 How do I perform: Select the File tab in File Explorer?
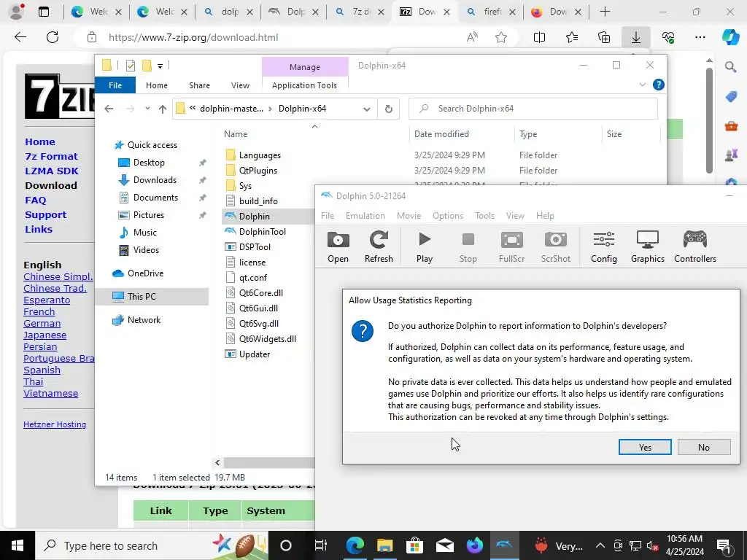[115, 85]
